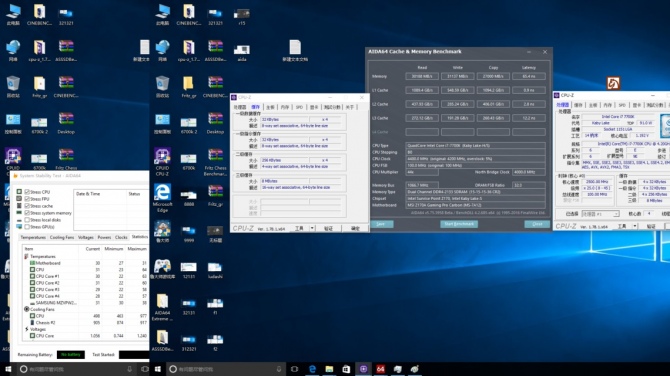Click the Maximum column header
The image size is (670, 376).
[137, 249]
